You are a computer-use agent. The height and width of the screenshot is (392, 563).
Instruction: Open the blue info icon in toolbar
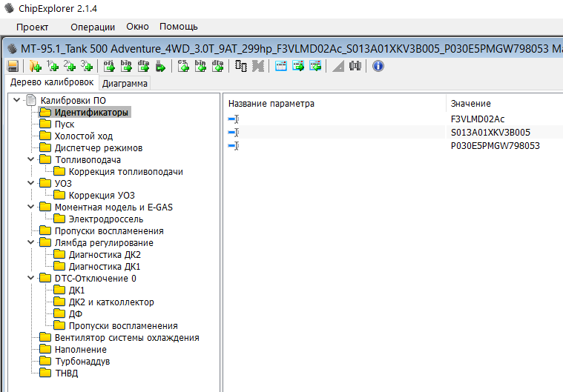coord(378,66)
